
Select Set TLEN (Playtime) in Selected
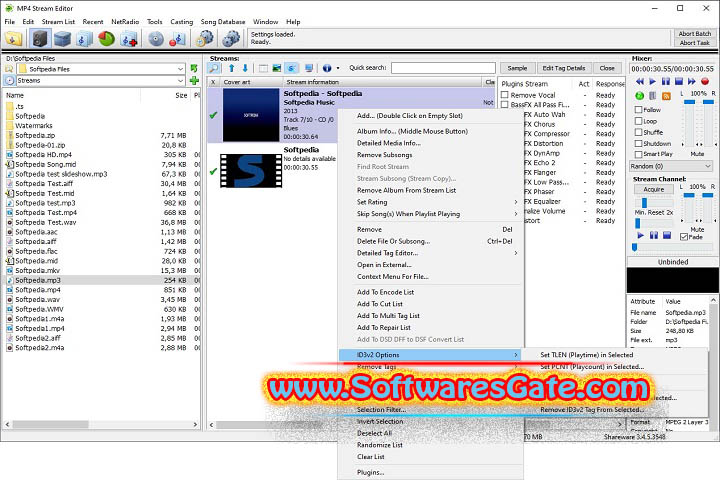click(586, 355)
